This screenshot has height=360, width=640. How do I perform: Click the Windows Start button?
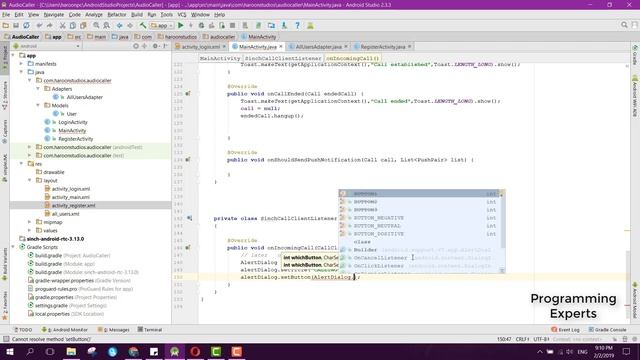pos(10,351)
